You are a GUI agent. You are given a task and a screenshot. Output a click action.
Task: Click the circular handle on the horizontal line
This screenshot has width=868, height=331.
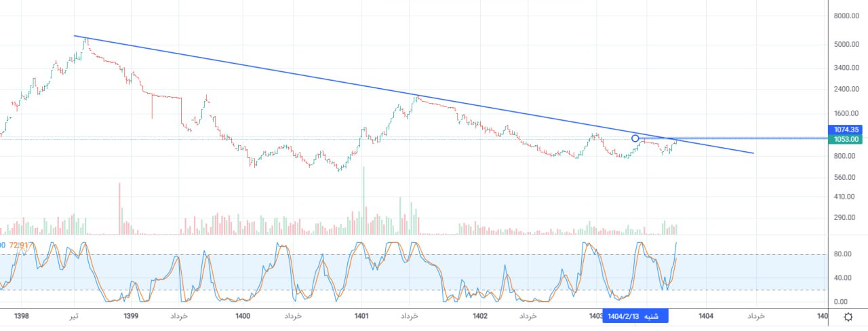635,138
